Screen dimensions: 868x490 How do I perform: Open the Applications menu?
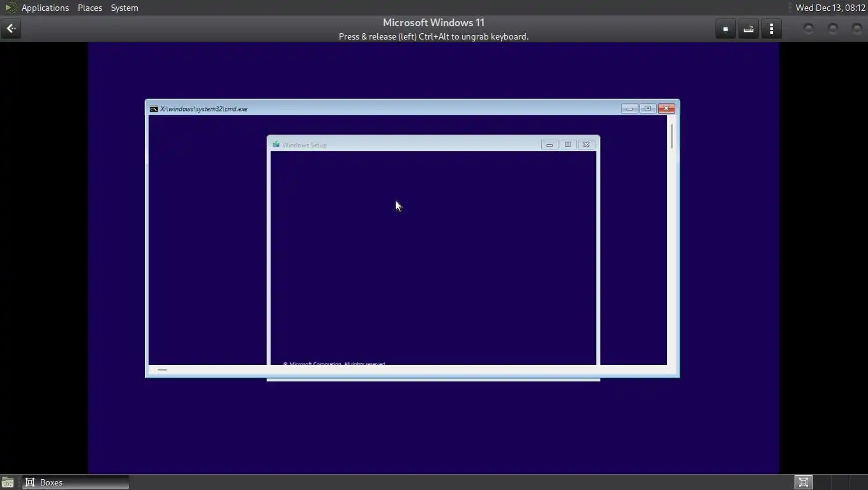point(45,8)
